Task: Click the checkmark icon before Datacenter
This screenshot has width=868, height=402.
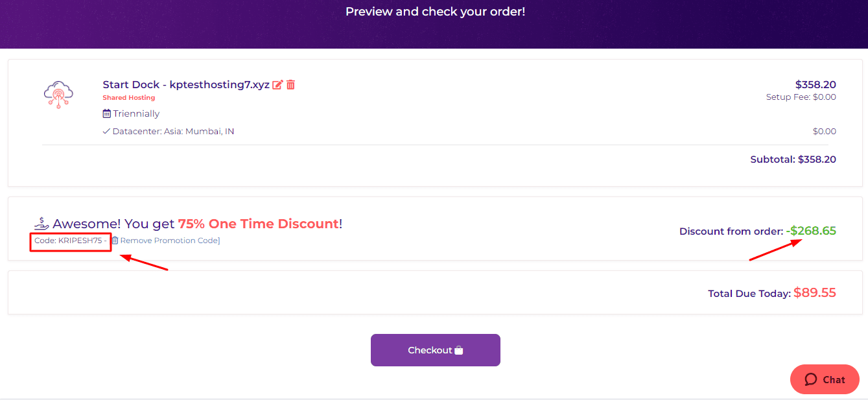Action: (106, 132)
